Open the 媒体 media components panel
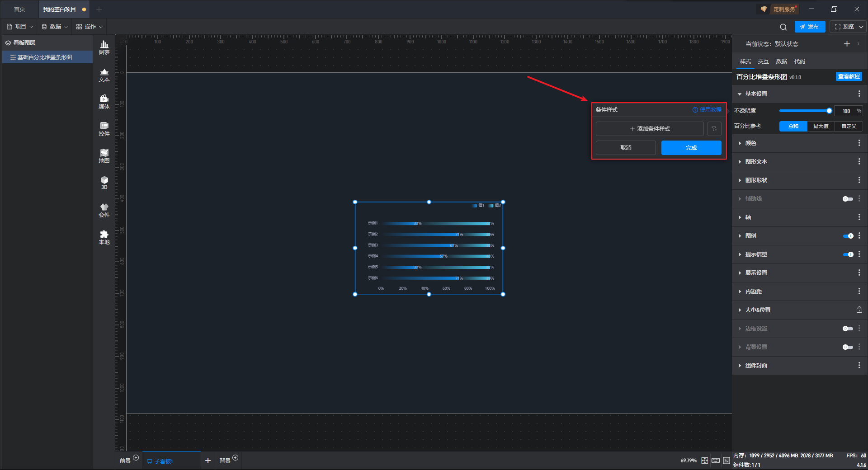This screenshot has height=470, width=868. click(104, 102)
